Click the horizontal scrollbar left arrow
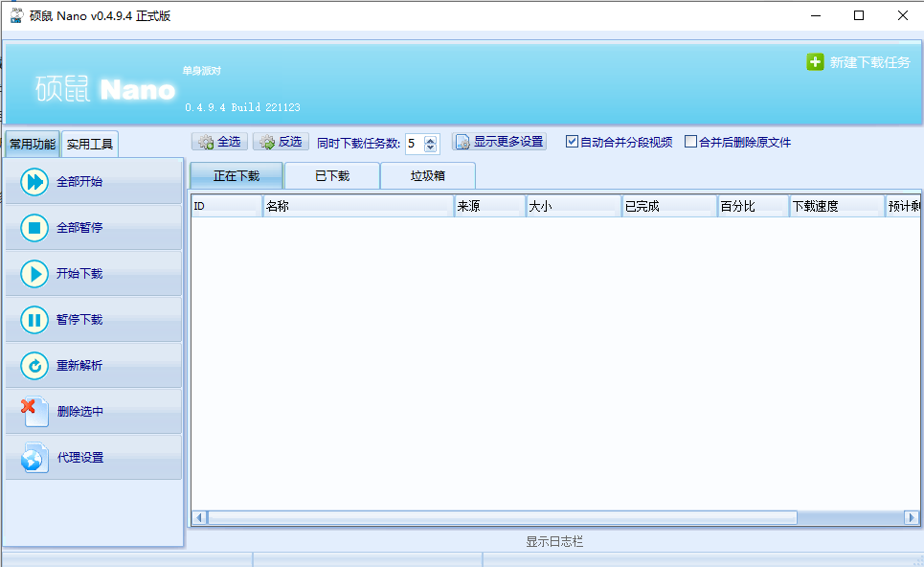 pos(199,517)
